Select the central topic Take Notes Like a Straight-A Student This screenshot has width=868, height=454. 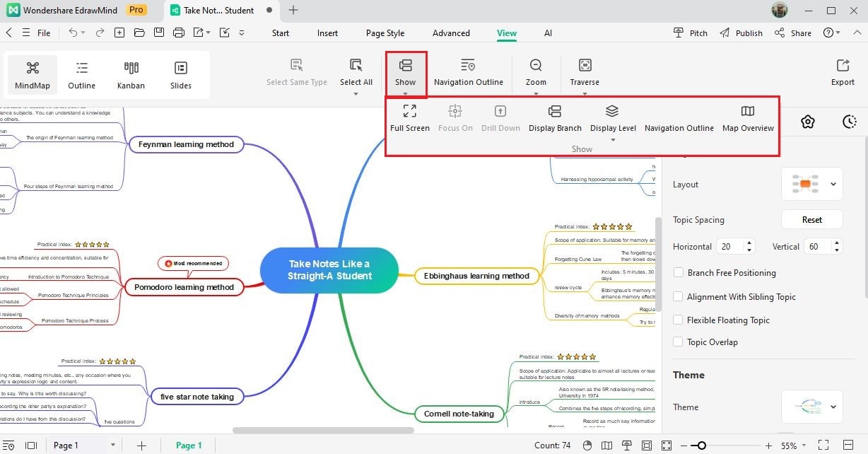pyautogui.click(x=329, y=270)
